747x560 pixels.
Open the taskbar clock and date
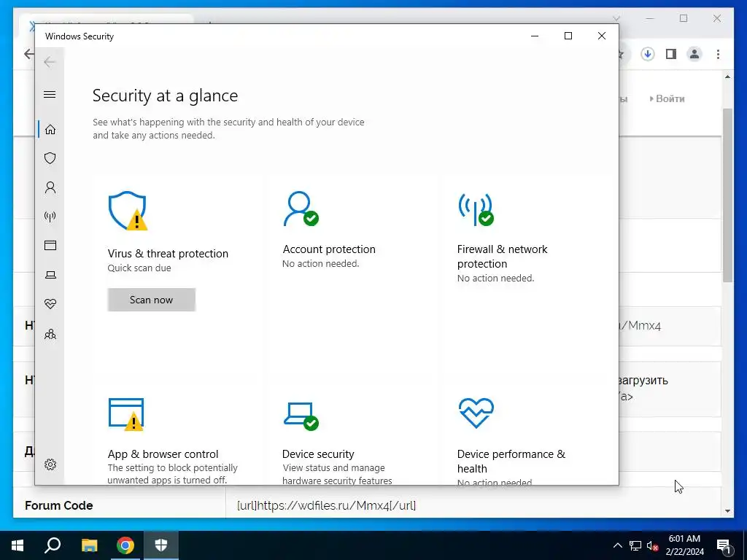pyautogui.click(x=684, y=545)
